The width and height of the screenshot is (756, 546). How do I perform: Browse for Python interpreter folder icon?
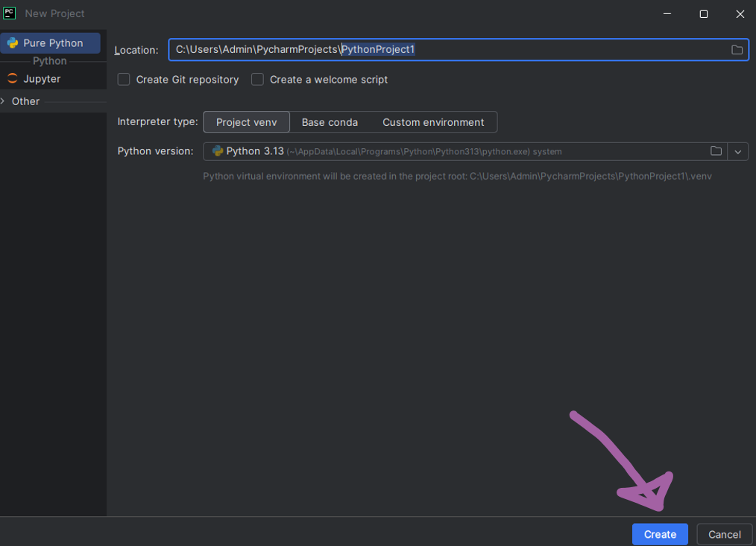[716, 151]
